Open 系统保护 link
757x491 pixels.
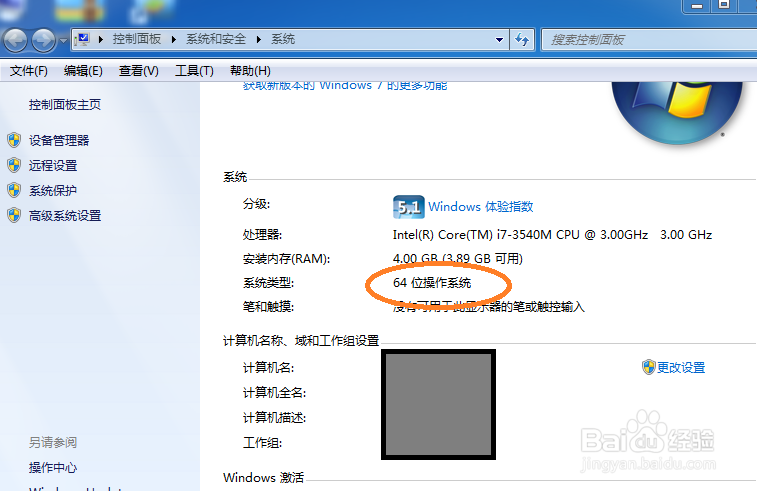point(53,191)
